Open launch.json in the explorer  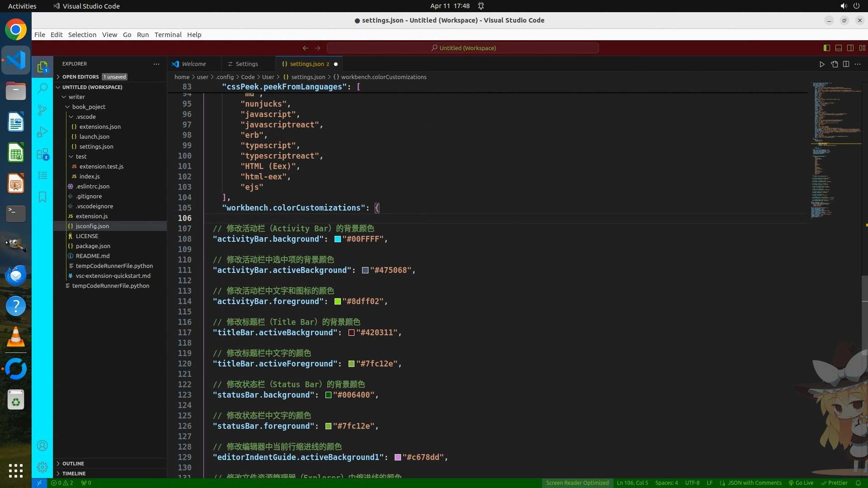coord(94,136)
